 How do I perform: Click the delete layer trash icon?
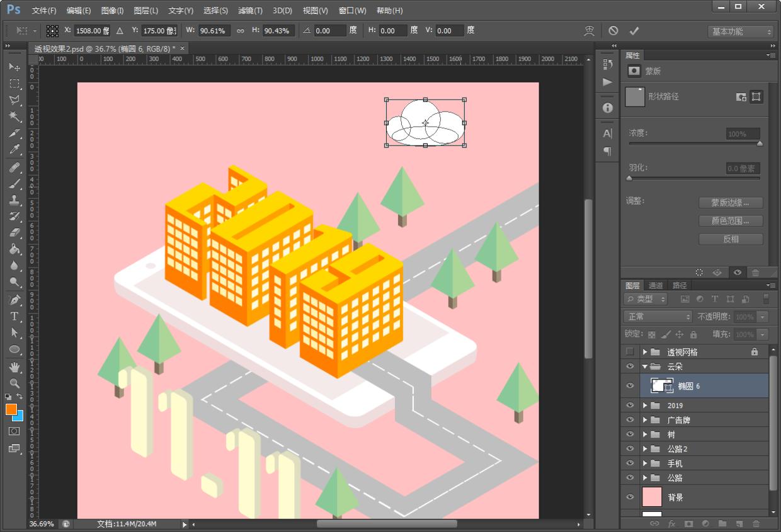click(x=756, y=523)
